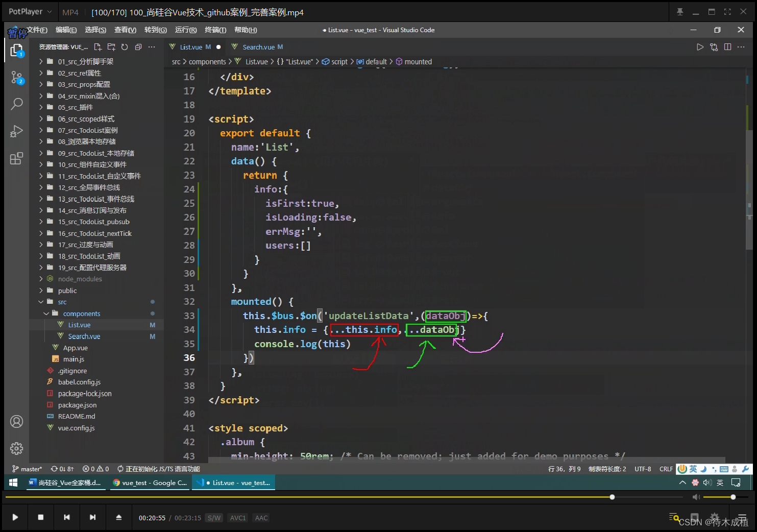Viewport: 757px width, 532px height.
Task: Click the Collapse Folders icon in explorer
Action: pos(138,47)
